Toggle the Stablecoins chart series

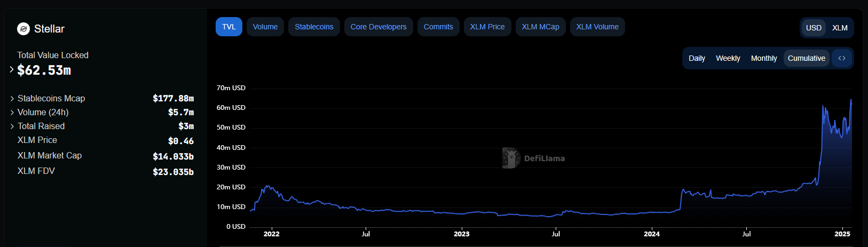[x=314, y=27]
